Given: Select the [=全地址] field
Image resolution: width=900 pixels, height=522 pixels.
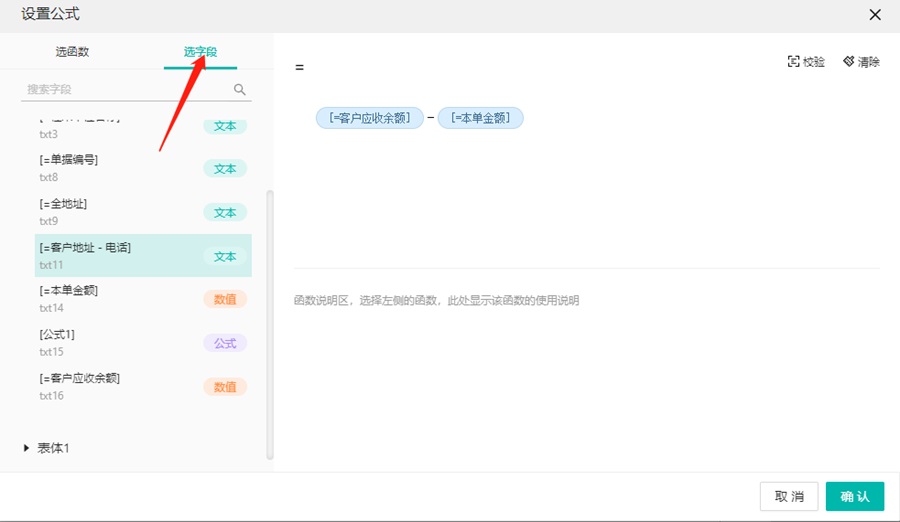Looking at the screenshot, I should (143, 212).
